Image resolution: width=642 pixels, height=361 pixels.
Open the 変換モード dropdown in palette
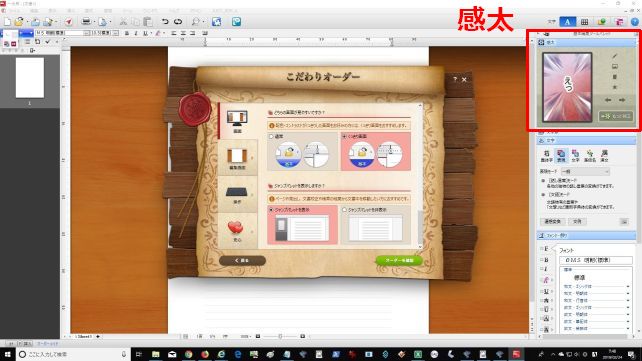click(x=585, y=171)
